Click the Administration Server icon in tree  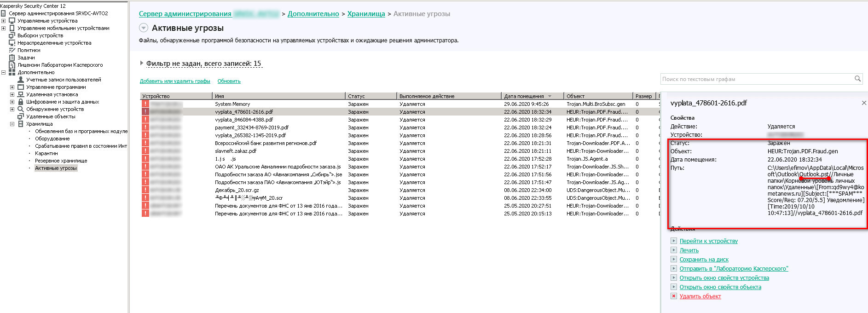[x=3, y=13]
